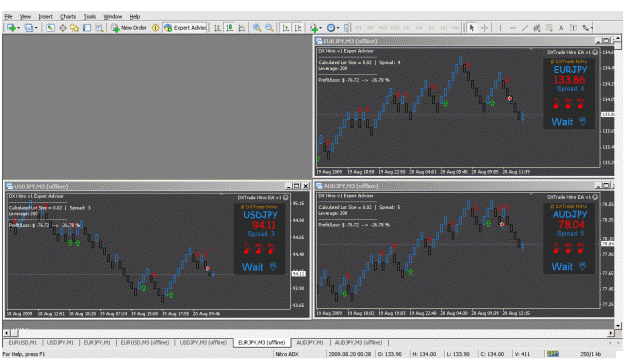
Task: Click the Wait button in AUDJPY panel
Action: 569,266
